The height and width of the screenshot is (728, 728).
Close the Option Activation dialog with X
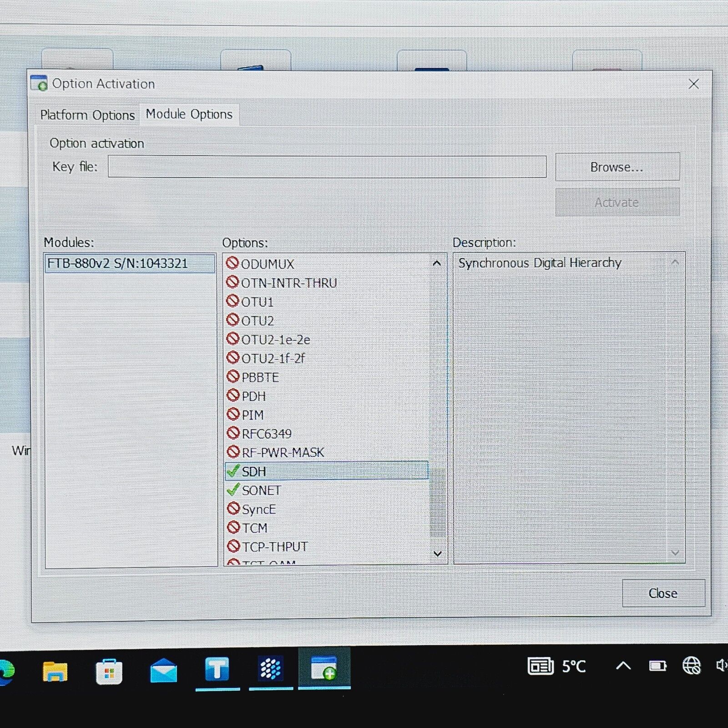click(694, 84)
